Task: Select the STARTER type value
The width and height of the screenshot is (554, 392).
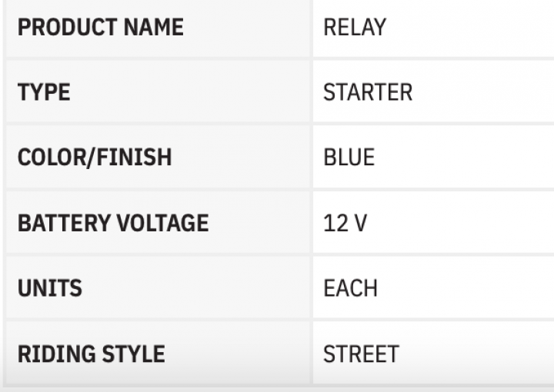Action: click(x=368, y=92)
